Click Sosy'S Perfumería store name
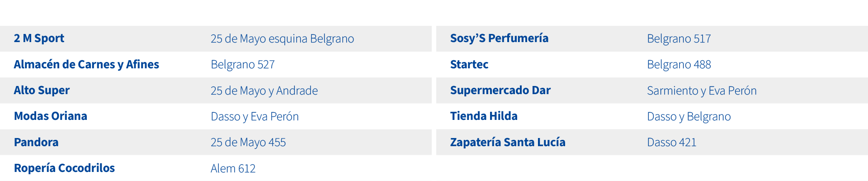This screenshot has height=181, width=868. [x=499, y=38]
